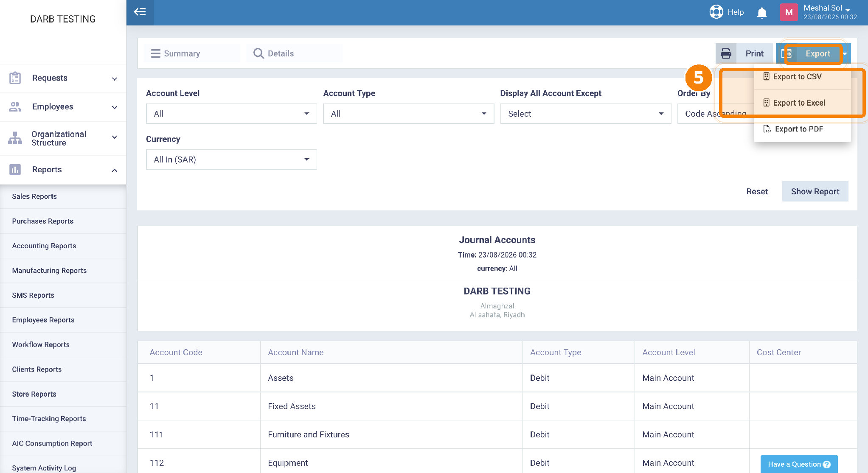Expand the Employees menu chevron
The height and width of the screenshot is (473, 868).
tap(114, 107)
